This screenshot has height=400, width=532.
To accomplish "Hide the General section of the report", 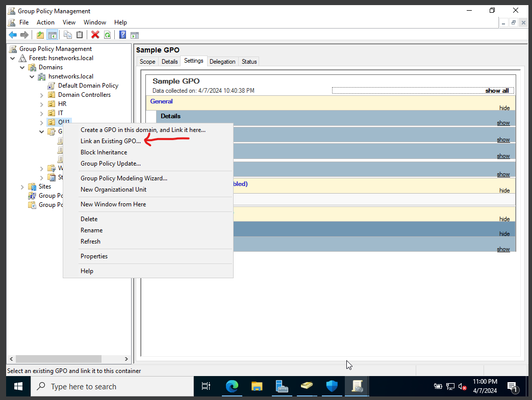I will tap(504, 108).
